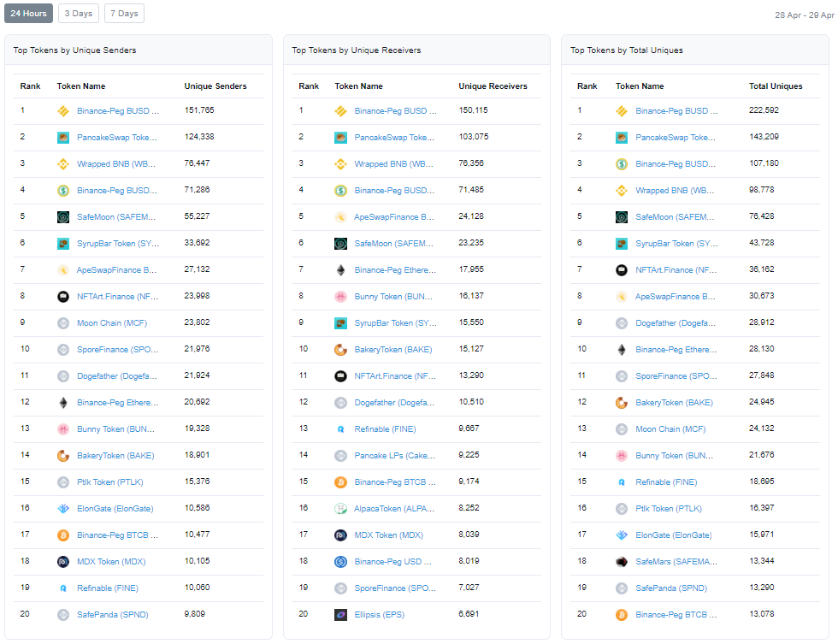Click Dogefather icon in Total Uniques table
The height and width of the screenshot is (644, 838).
[x=622, y=322]
